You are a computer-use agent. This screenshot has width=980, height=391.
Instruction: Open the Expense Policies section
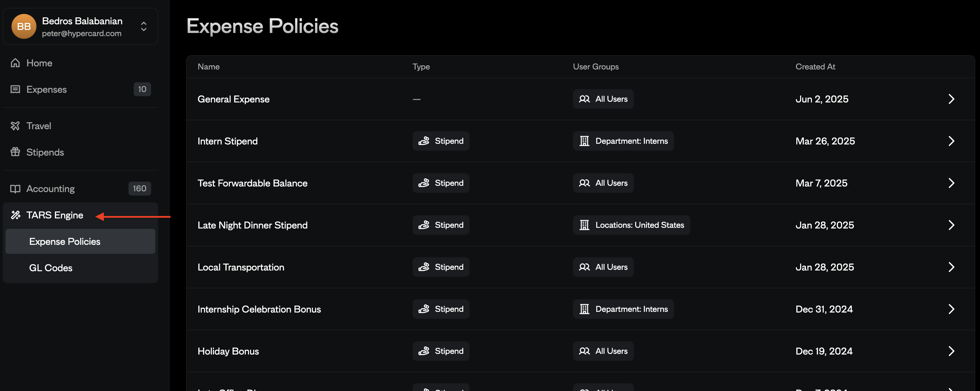[x=65, y=241]
